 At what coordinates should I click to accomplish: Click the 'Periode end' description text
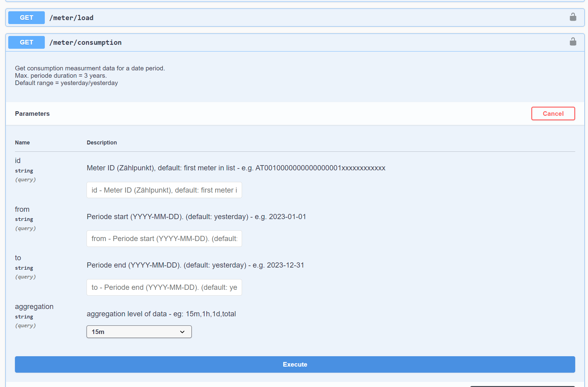195,265
